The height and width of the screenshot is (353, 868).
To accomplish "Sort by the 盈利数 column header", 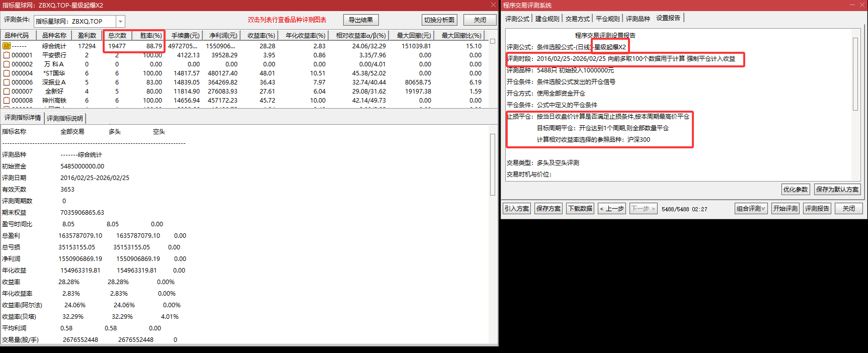I will (x=87, y=35).
